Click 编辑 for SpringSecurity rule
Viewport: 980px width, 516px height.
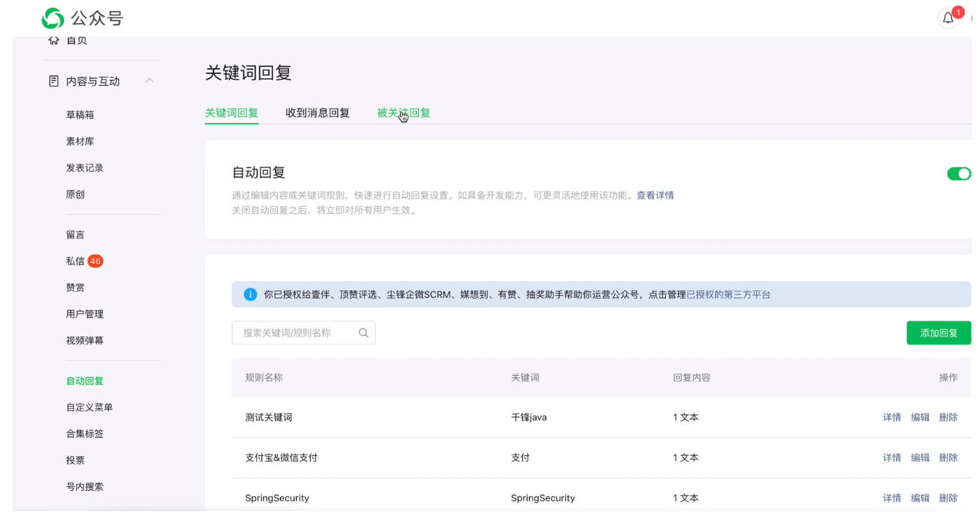click(x=920, y=498)
